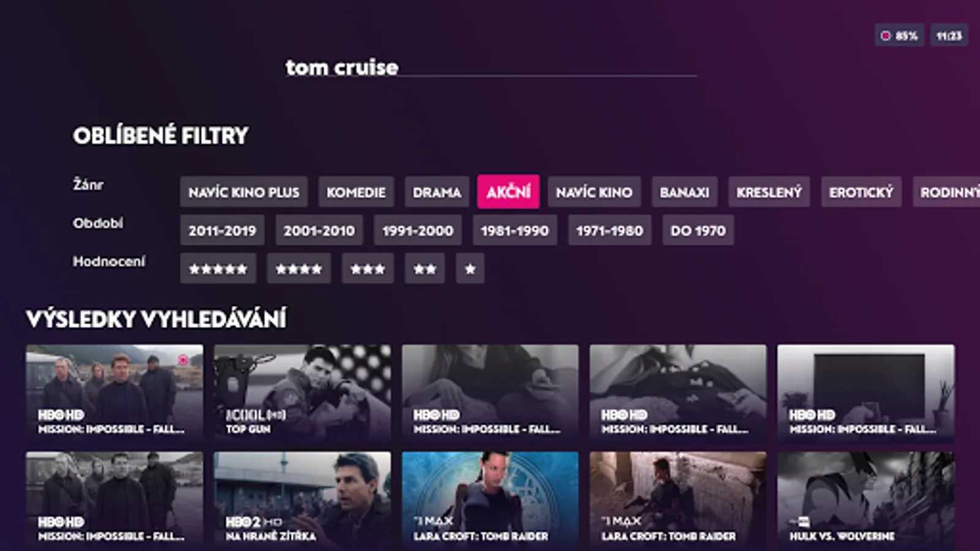Select the three-star rating filter

[367, 269]
